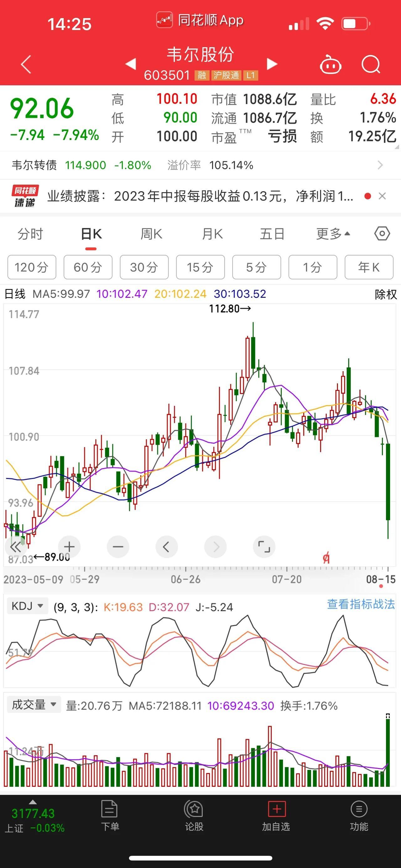Screen dimensions: 401x868
Task: Tap the 08-15 date marker on the chart axis
Action: tap(381, 579)
